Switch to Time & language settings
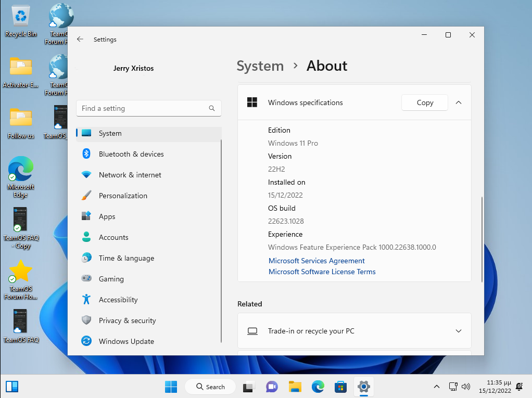Viewport: 532px width, 398px height. [x=126, y=258]
